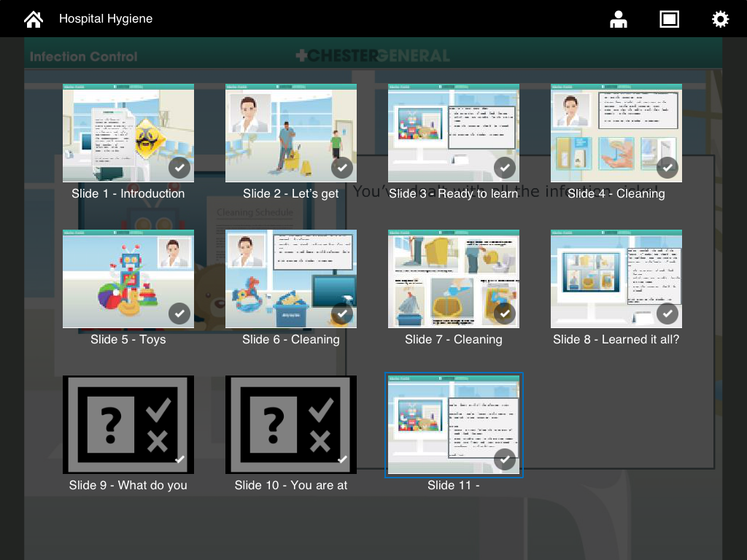Click the checkmark badge on Slide 6 - Cleaning

coord(341,313)
